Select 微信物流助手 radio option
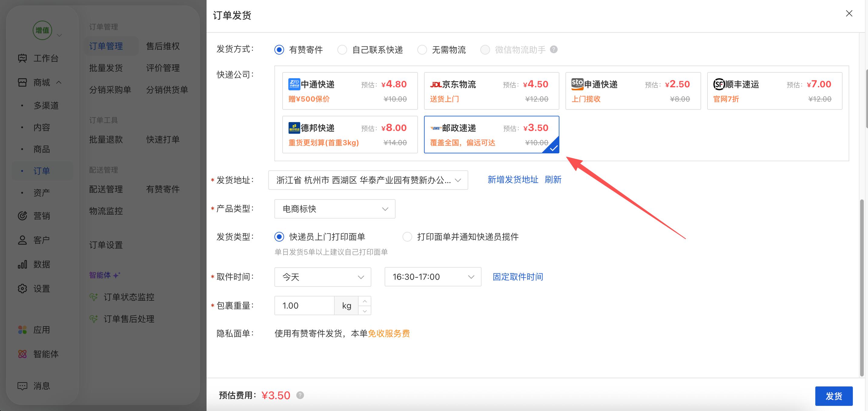 485,50
